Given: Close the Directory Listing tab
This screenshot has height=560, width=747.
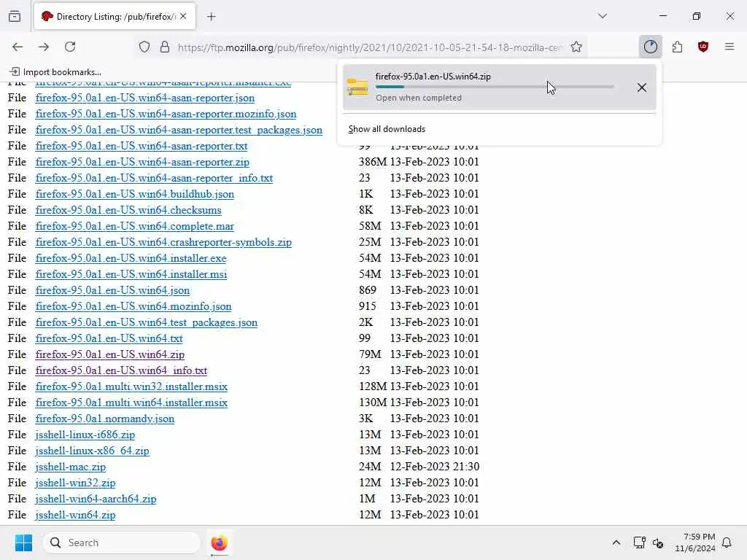Looking at the screenshot, I should (183, 16).
